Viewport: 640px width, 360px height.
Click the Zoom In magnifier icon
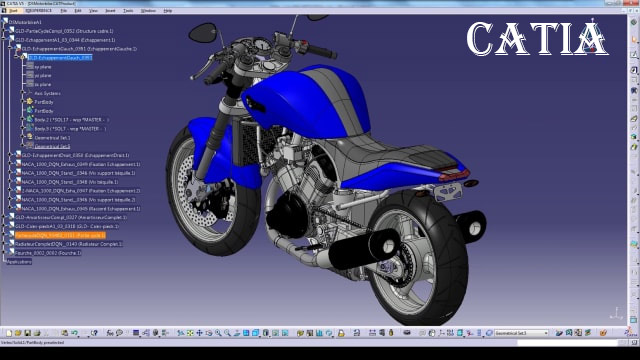pos(218,333)
